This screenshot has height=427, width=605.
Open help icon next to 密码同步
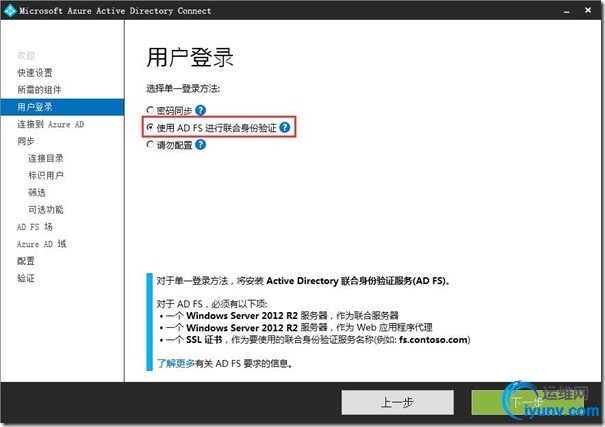(x=200, y=111)
